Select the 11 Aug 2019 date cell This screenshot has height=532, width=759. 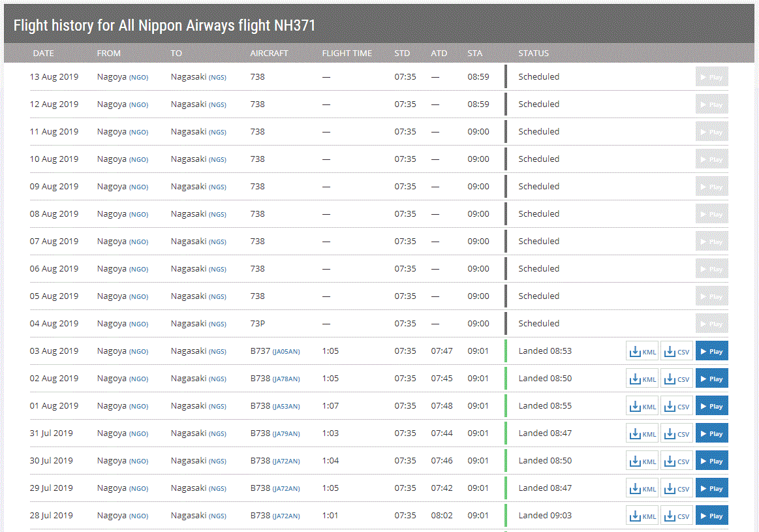54,132
